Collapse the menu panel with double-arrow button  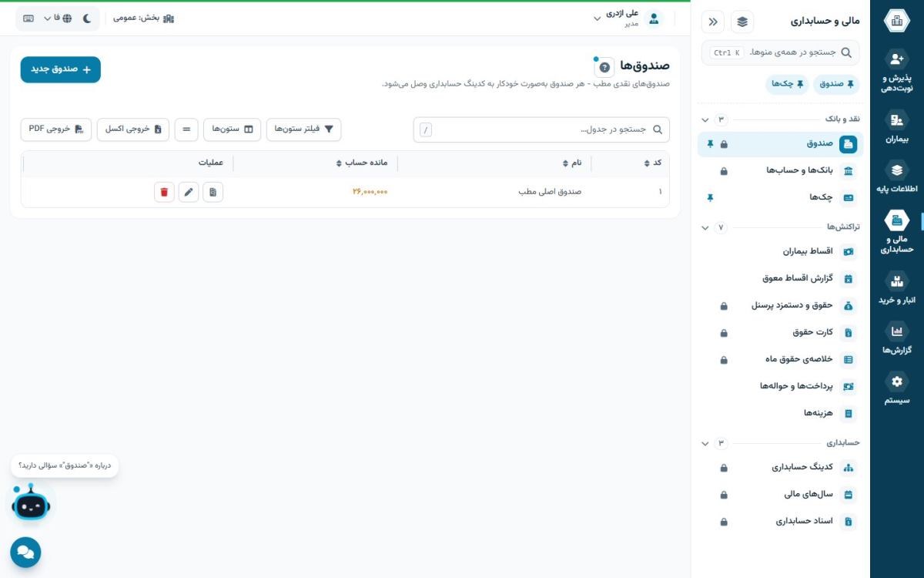pos(713,22)
